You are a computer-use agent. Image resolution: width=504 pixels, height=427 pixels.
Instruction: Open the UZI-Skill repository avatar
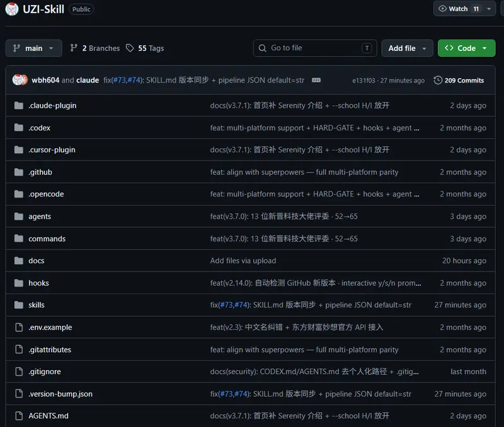coord(12,9)
